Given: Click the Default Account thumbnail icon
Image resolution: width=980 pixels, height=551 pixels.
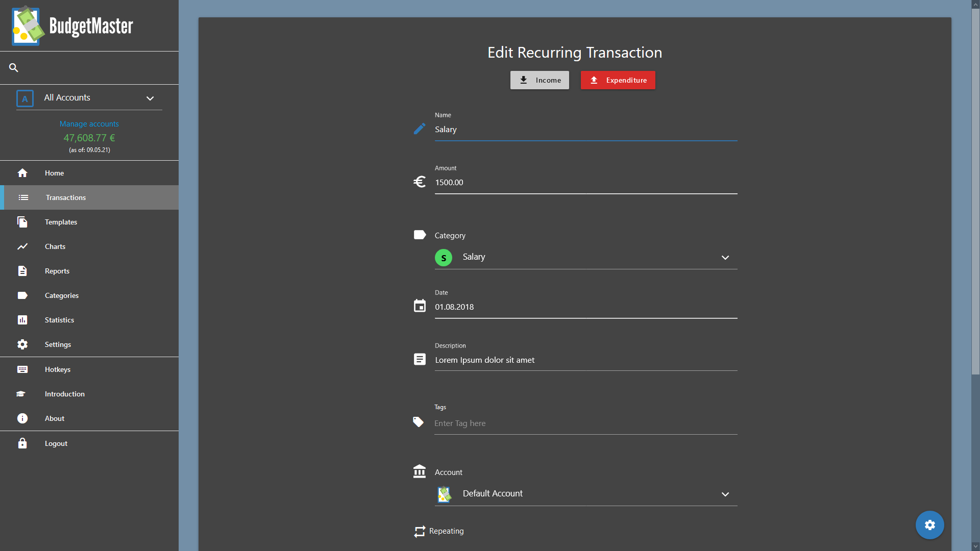Looking at the screenshot, I should (x=444, y=494).
